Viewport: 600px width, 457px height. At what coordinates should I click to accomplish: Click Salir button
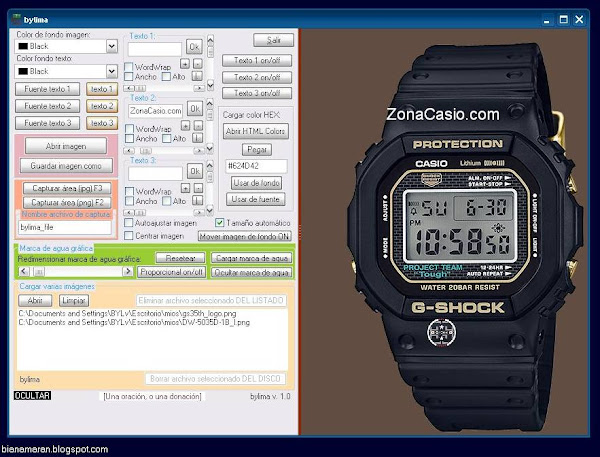coord(274,40)
